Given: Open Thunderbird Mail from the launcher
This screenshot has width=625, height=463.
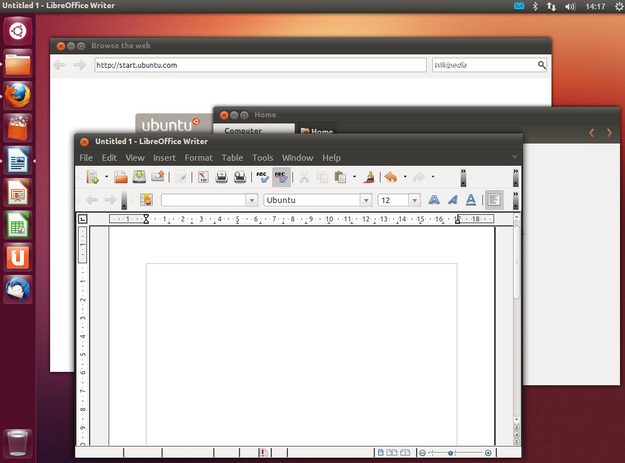Looking at the screenshot, I should tap(18, 290).
